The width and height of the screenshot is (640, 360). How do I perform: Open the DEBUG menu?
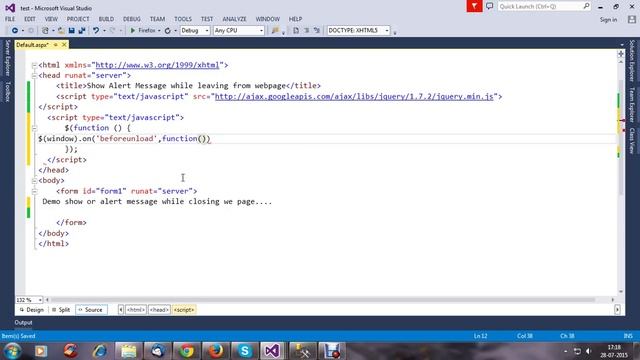[131, 19]
